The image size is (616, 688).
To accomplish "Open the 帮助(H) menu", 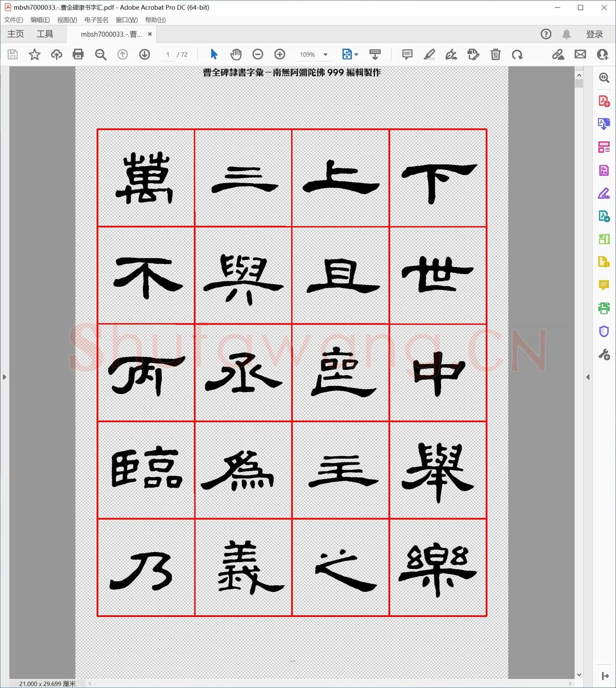I will pyautogui.click(x=155, y=20).
